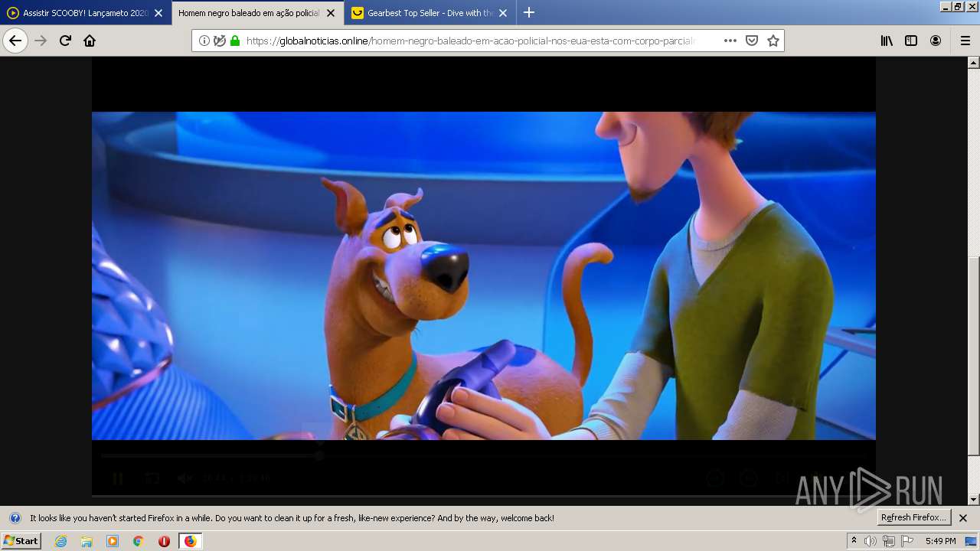The height and width of the screenshot is (551, 980).
Task: Open the Windows Start menu
Action: (21, 541)
